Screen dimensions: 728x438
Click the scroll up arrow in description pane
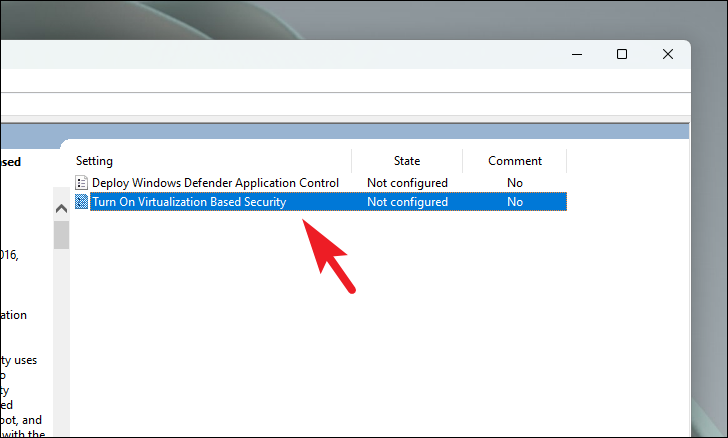(x=61, y=209)
